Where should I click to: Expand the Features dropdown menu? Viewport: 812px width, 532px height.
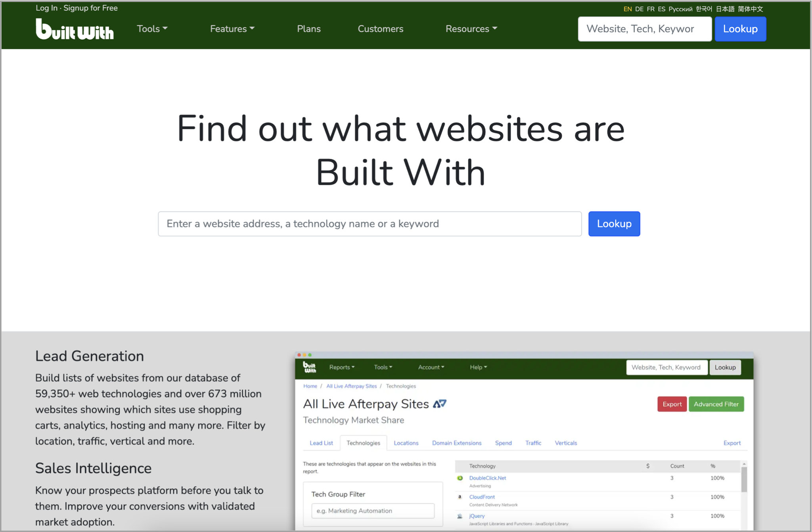232,29
